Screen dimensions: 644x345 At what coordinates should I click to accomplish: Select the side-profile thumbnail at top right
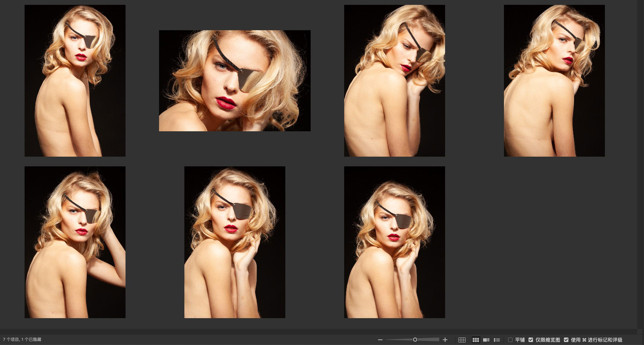pyautogui.click(x=554, y=81)
